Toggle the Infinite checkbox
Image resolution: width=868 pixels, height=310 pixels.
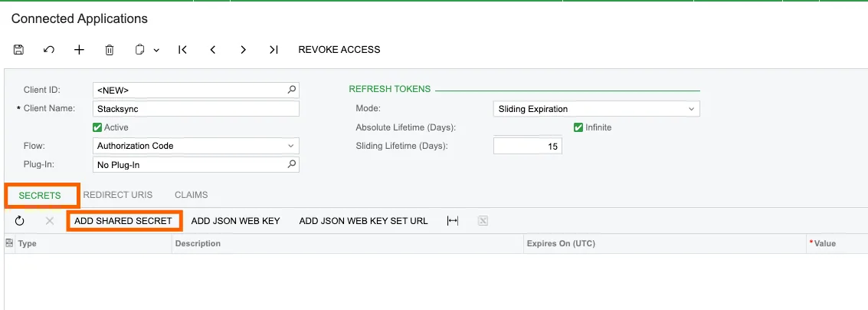pos(578,127)
